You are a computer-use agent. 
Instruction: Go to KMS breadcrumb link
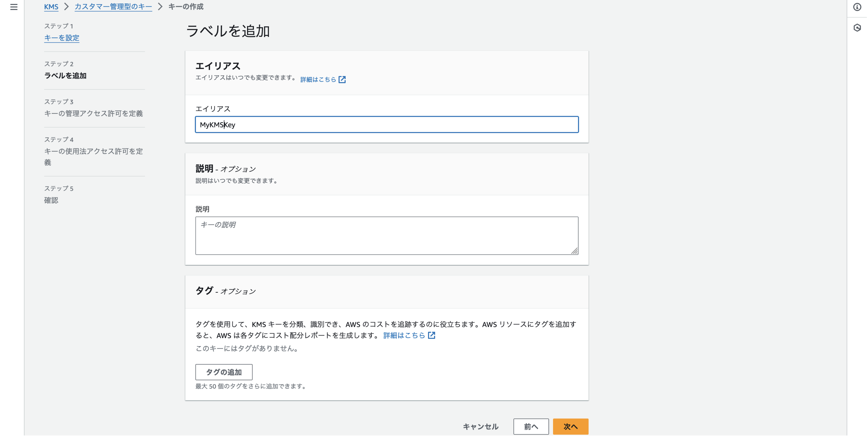(51, 7)
